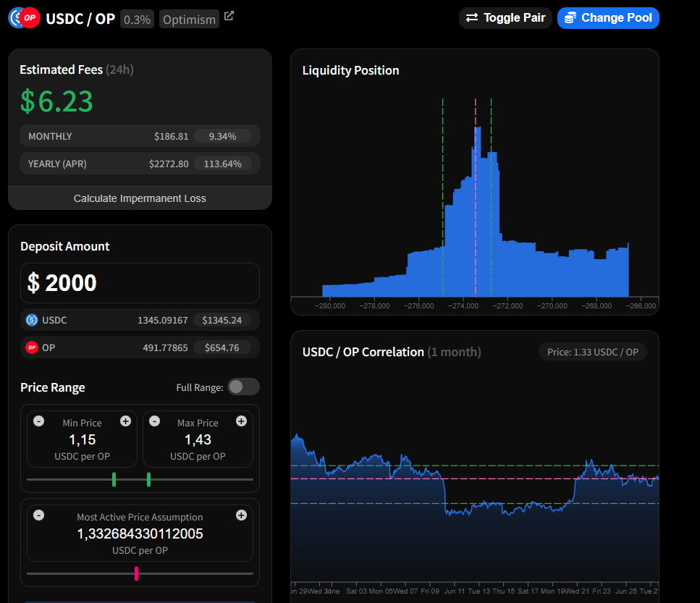Viewport: 700px width, 603px height.
Task: Increase Max Price with plus icon
Action: pos(242,421)
